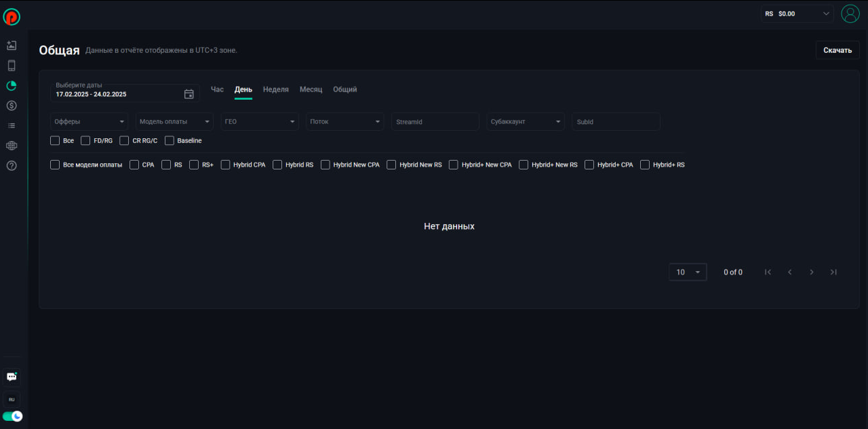This screenshot has width=868, height=429.
Task: Check the FD/RG checkbox
Action: coord(85,141)
